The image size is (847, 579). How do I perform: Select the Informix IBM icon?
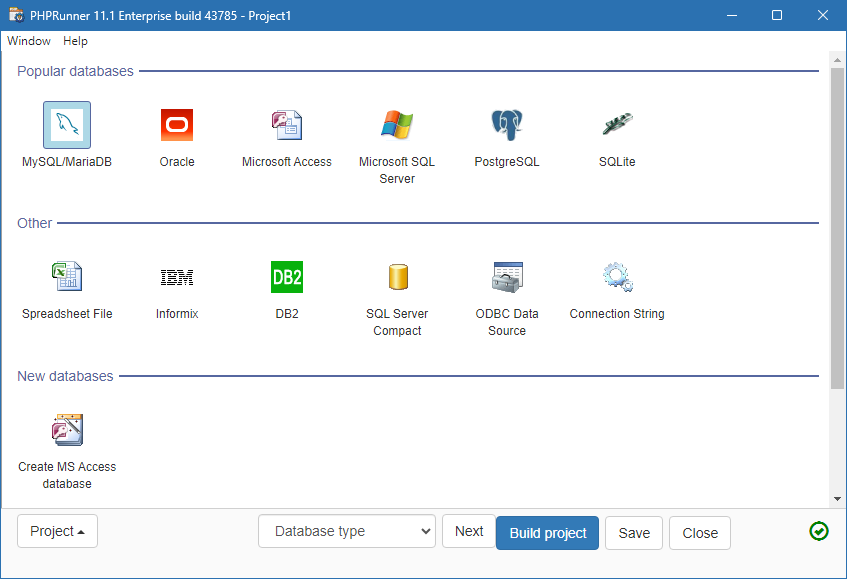(x=177, y=277)
